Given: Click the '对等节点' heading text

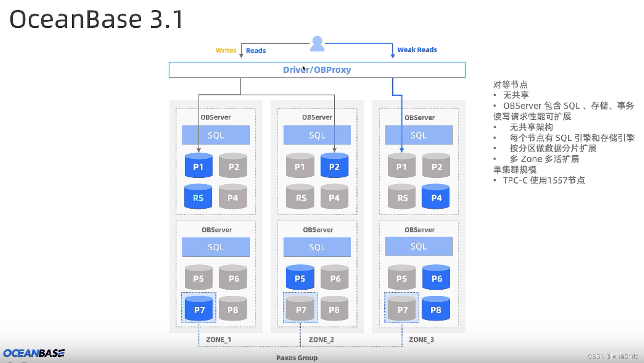Looking at the screenshot, I should [x=510, y=85].
